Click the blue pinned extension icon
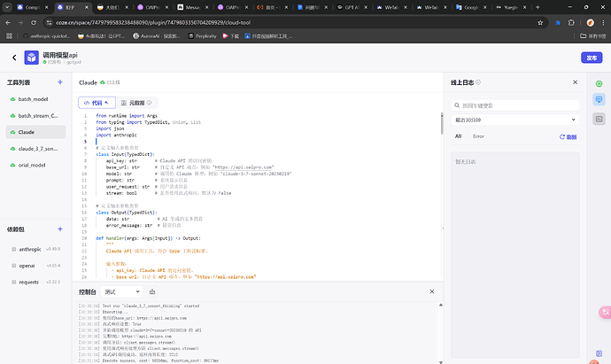This screenshot has height=364, width=611. [x=558, y=23]
